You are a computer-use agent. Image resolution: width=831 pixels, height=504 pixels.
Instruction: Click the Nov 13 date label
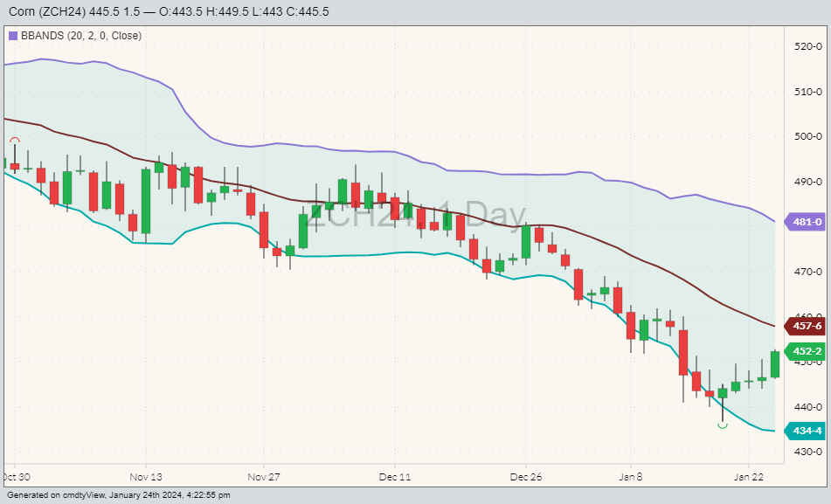coord(146,477)
